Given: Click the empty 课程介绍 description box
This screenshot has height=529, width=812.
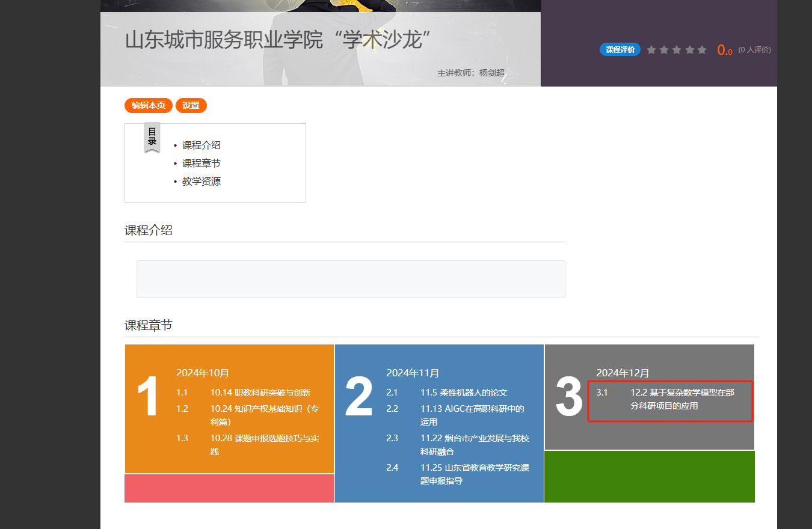Looking at the screenshot, I should click(x=351, y=279).
